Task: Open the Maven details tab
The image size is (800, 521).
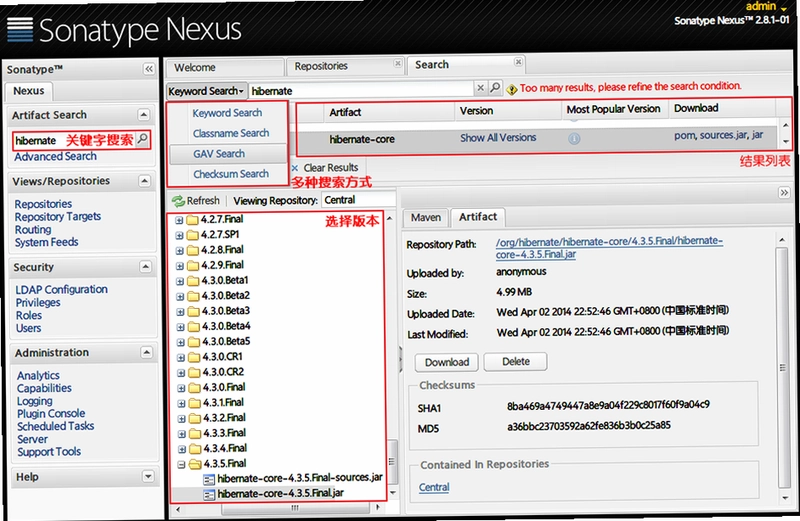Action: coord(426,217)
